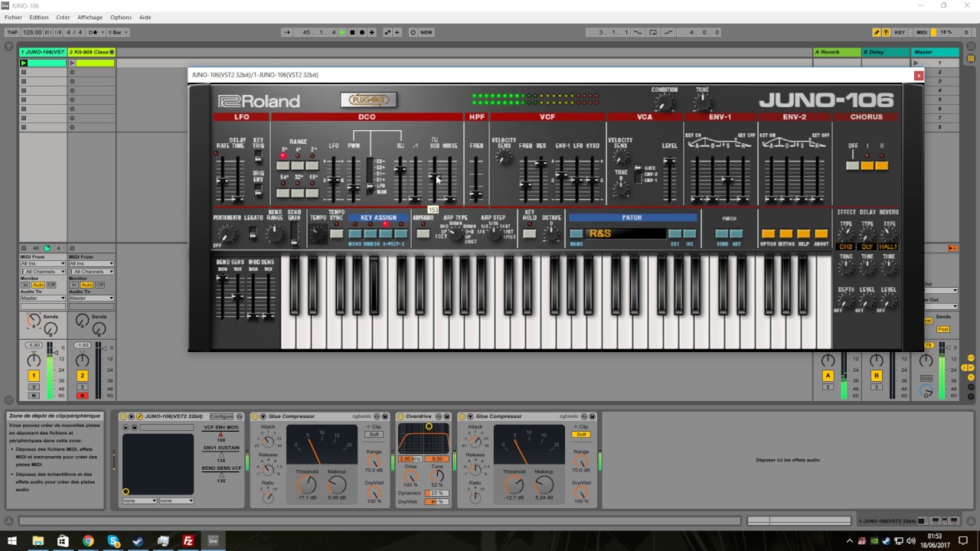Click the VCA LEVEL slider on the JUNO
This screenshot has width=980, height=551.
[x=669, y=162]
